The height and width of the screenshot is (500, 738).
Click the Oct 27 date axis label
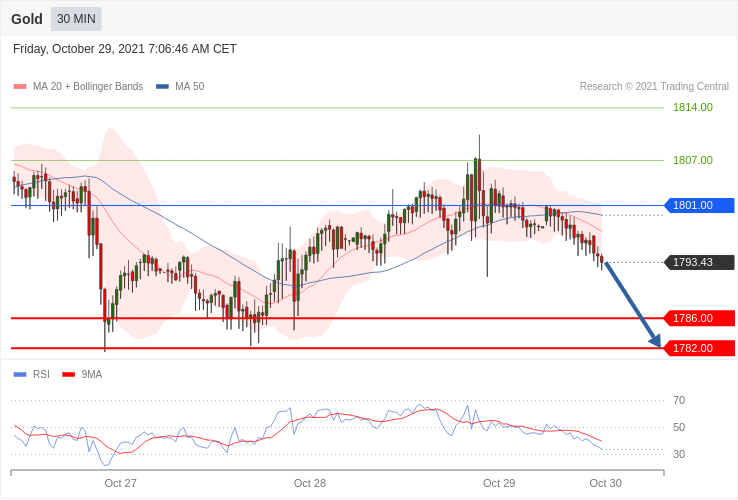point(120,484)
